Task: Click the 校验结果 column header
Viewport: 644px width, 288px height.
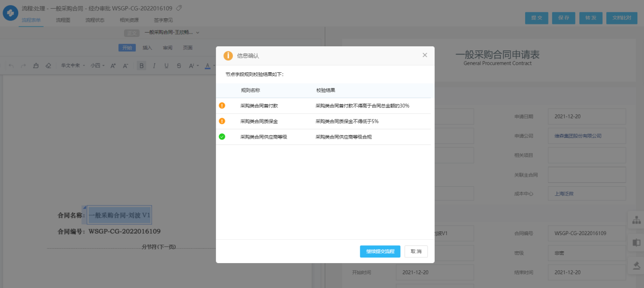Action: coord(326,90)
